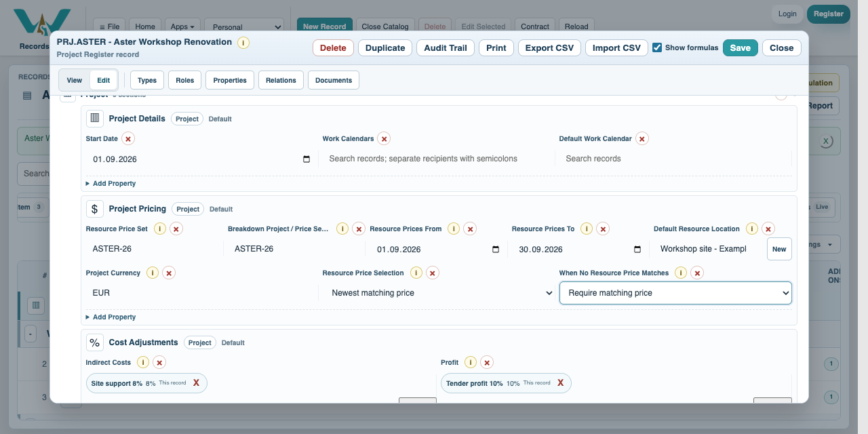Click the Cost Adjustments percent icon
Viewport: 868px width, 434px height.
95,342
